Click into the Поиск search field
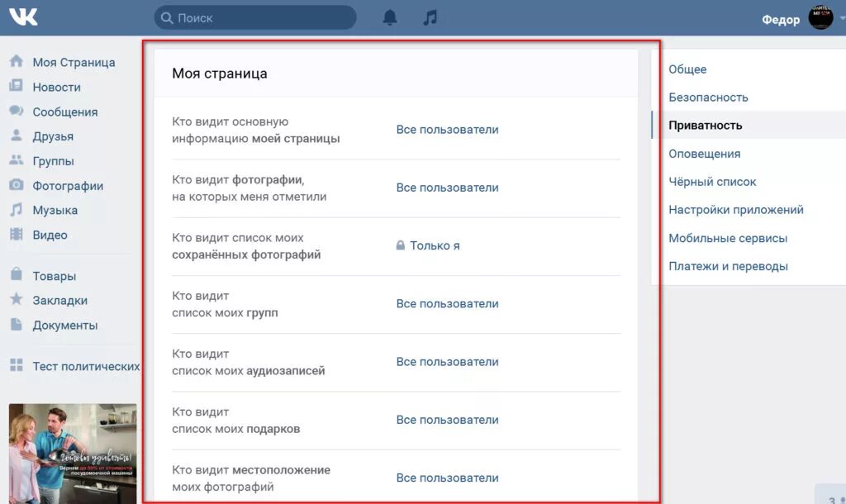Viewport: 846px width, 504px height. [255, 18]
